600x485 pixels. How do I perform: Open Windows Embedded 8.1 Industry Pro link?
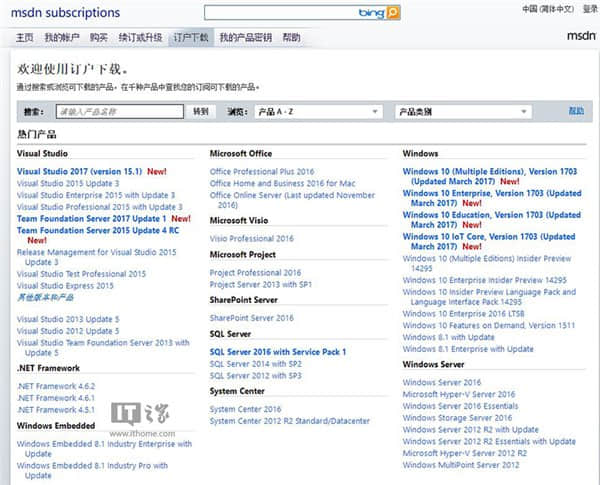[92, 470]
